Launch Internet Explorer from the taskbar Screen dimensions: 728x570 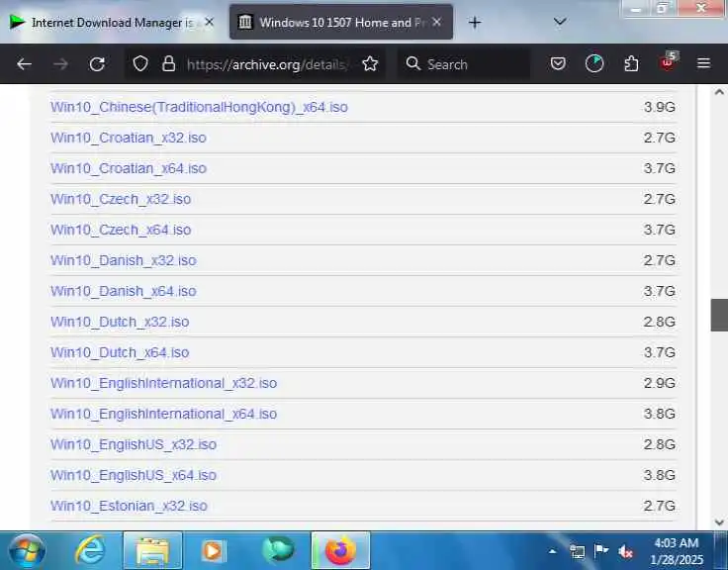(x=90, y=551)
